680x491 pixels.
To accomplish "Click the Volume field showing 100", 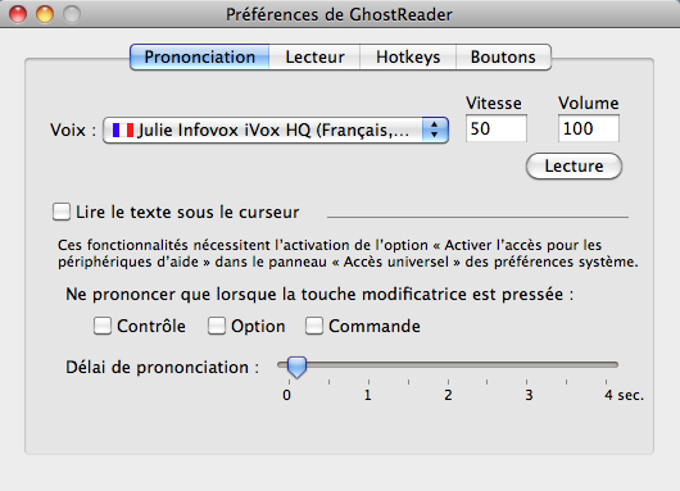I will [588, 128].
